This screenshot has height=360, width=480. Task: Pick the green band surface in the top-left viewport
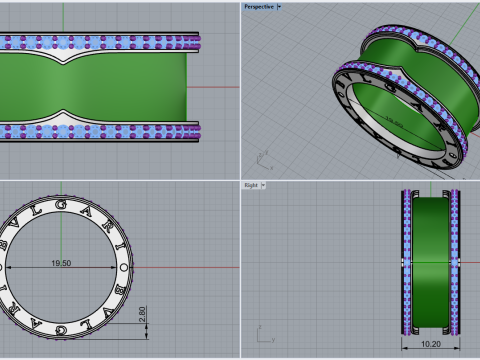[x=92, y=87]
